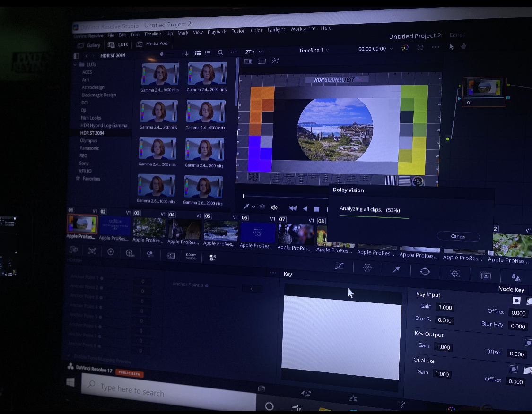Switch to the HDR10+ palette

coord(212,258)
